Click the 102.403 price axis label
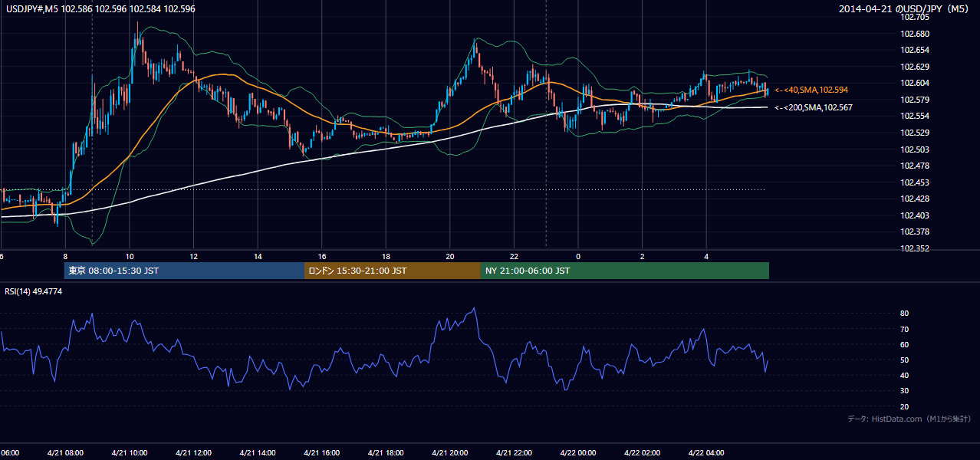This screenshot has width=980, height=460. coord(914,215)
